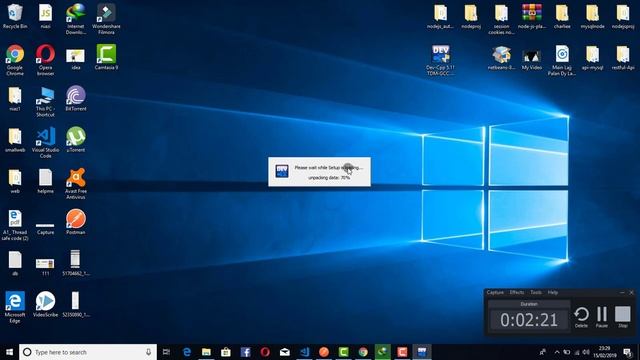Select the helpme file on desktop
Screen dimensions: 640x360
click(x=45, y=181)
